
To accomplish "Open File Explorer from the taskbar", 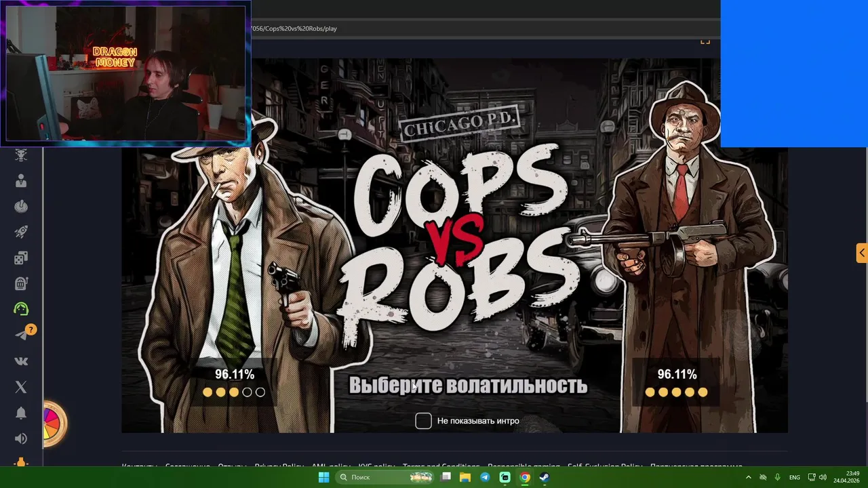I will pyautogui.click(x=465, y=477).
